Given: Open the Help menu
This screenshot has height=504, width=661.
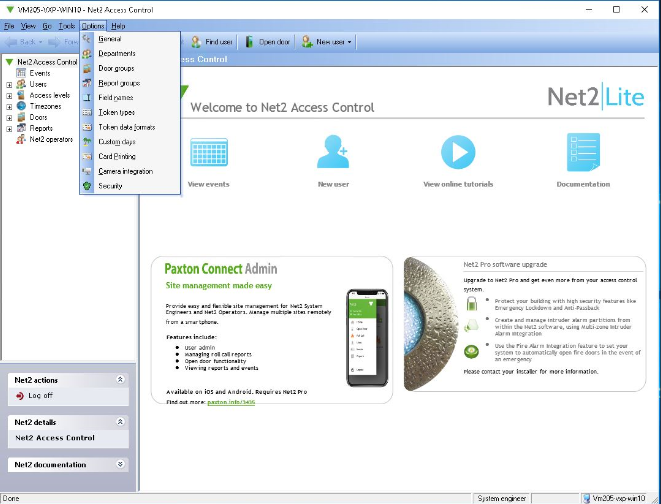Looking at the screenshot, I should [118, 26].
